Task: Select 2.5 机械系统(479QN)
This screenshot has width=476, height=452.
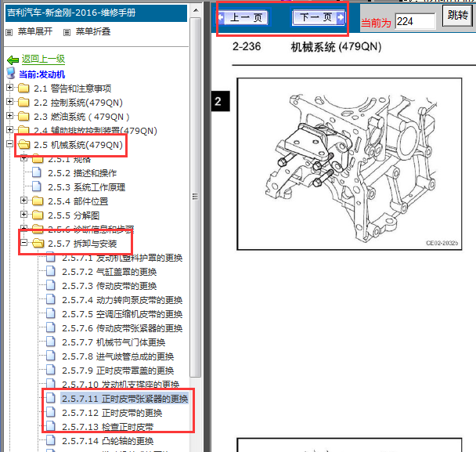Action: pos(78,145)
